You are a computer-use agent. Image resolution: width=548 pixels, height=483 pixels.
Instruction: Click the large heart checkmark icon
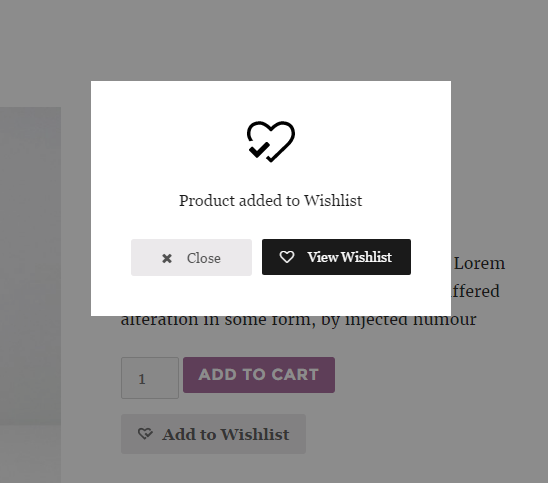tap(271, 142)
